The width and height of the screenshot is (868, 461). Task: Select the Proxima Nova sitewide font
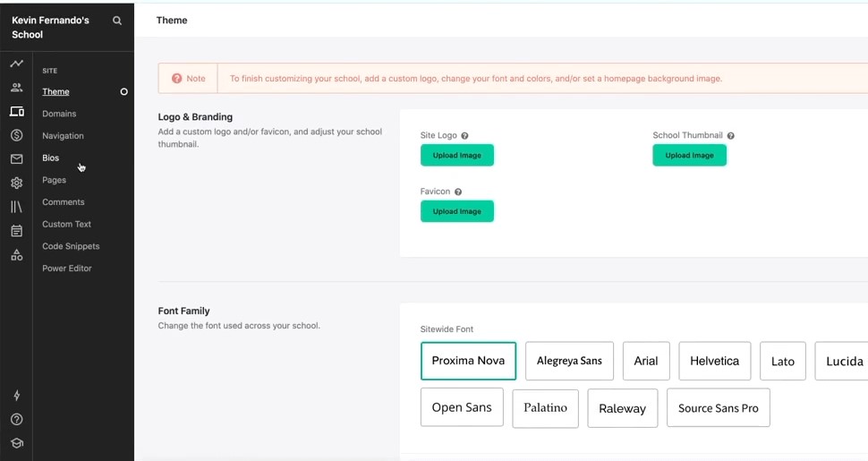point(468,361)
